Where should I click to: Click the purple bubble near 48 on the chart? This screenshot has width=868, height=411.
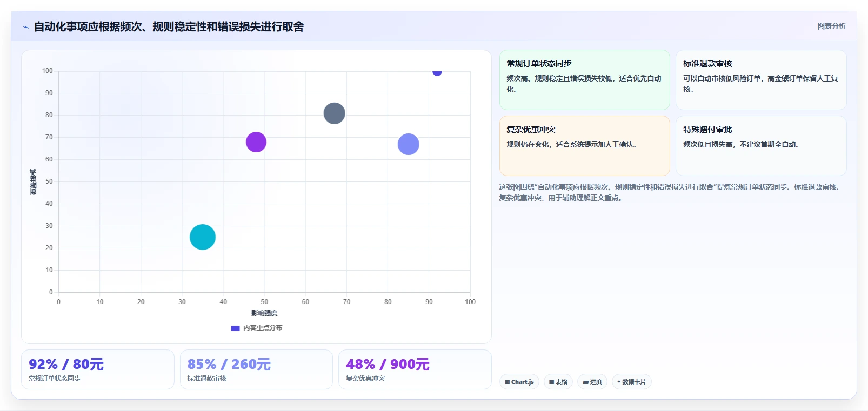[x=256, y=142]
